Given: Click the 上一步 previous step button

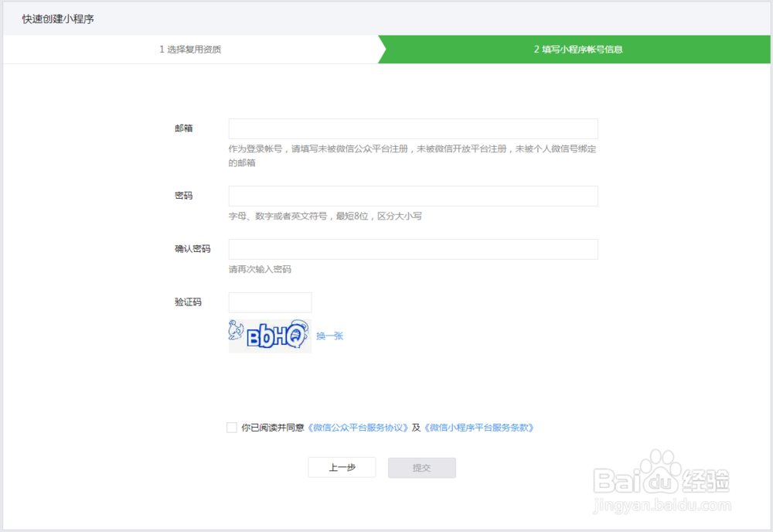Looking at the screenshot, I should 342,467.
